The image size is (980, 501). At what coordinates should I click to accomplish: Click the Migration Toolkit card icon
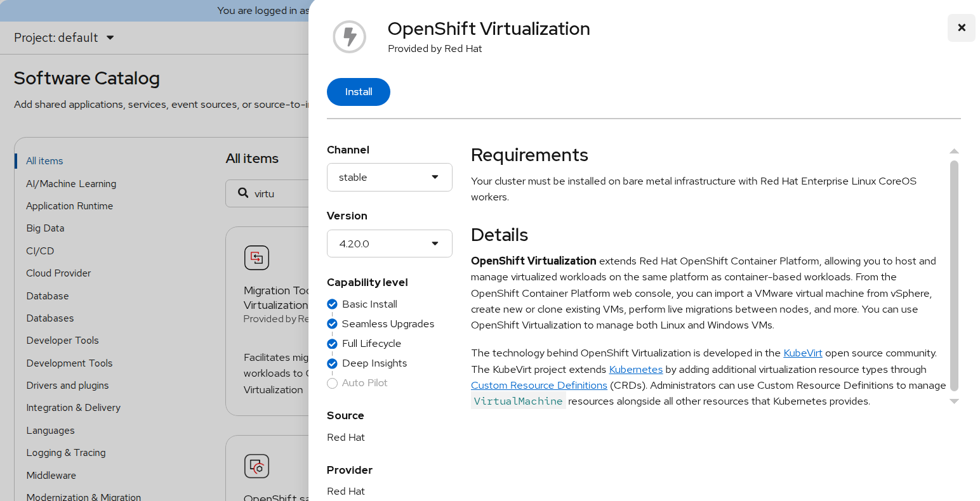click(257, 257)
